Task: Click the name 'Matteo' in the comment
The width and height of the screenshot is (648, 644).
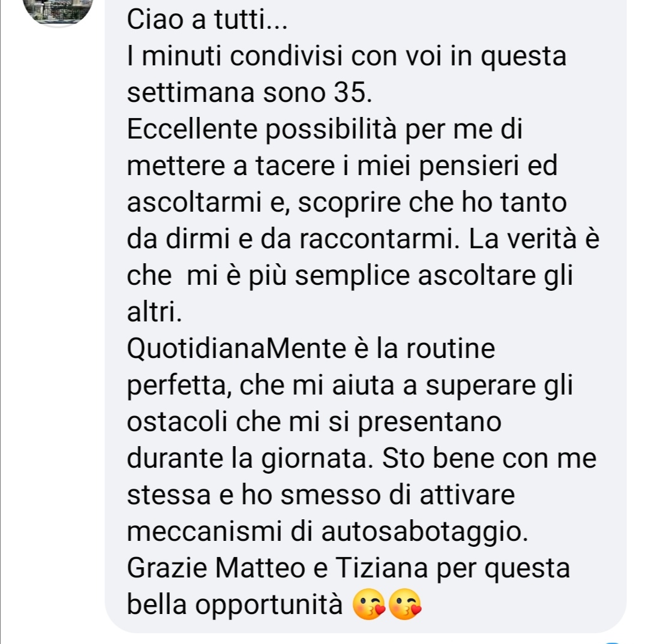Action: 260,568
